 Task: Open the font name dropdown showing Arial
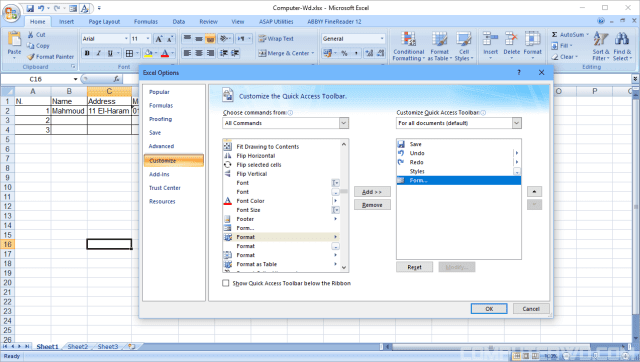coord(126,39)
